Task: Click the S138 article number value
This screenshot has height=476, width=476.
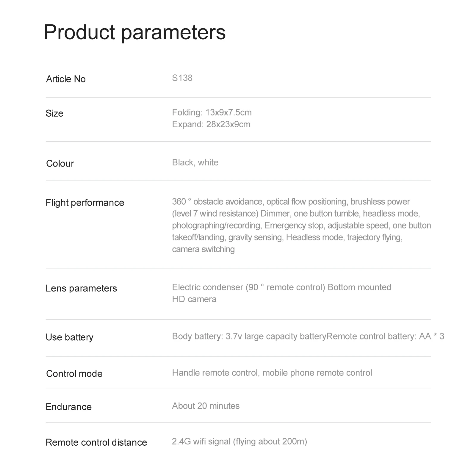Action: click(x=182, y=78)
